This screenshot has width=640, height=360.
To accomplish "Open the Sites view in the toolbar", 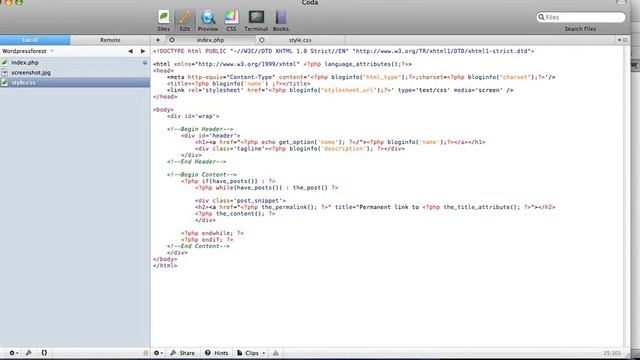I will pyautogui.click(x=163, y=21).
